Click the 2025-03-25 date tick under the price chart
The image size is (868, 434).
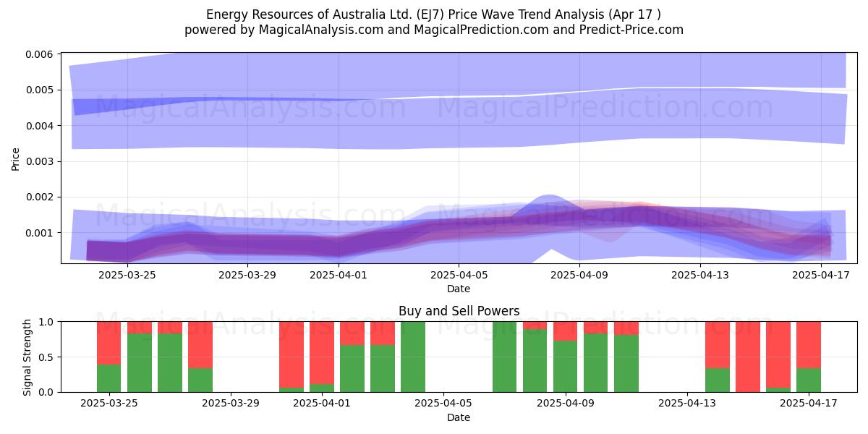(x=127, y=275)
